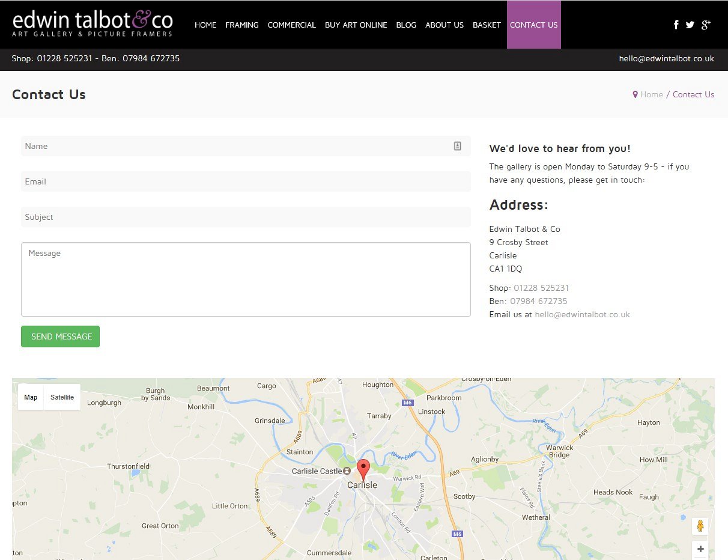Click the contact card icon in Name field
Viewport: 728px width, 560px height.
click(x=457, y=145)
